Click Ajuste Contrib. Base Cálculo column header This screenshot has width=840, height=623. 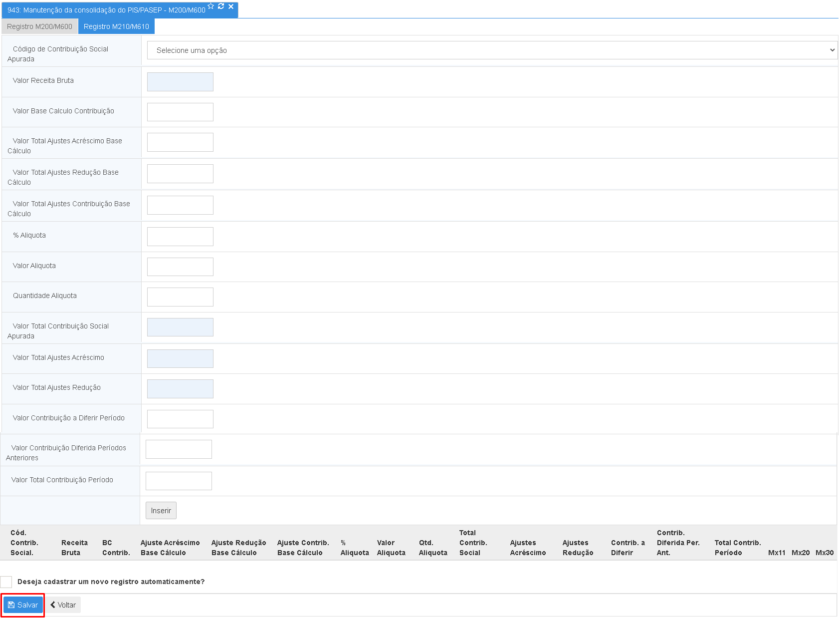point(303,548)
